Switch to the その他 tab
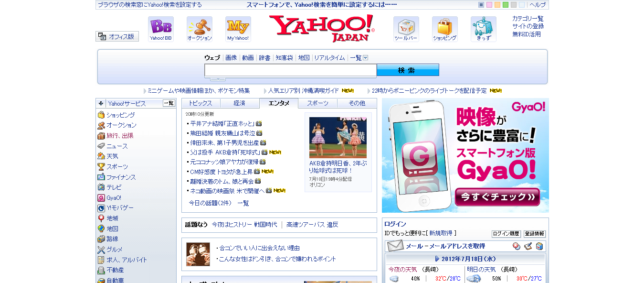 pyautogui.click(x=357, y=103)
